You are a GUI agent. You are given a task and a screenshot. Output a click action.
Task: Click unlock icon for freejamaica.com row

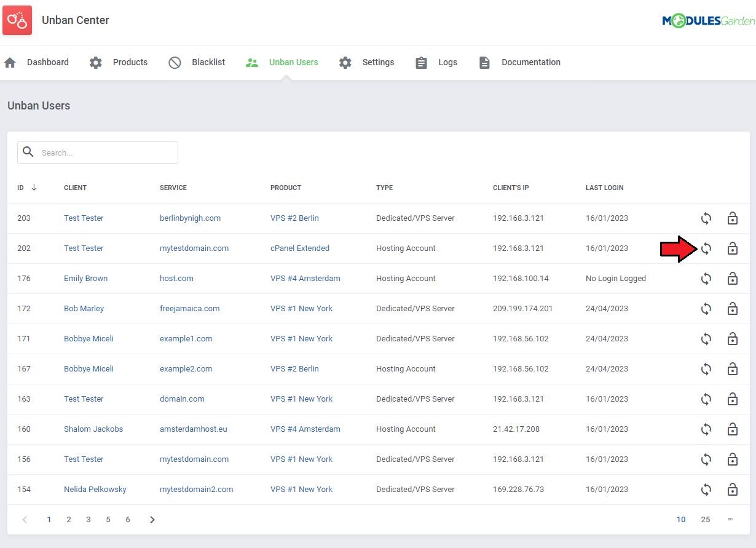pyautogui.click(x=733, y=308)
